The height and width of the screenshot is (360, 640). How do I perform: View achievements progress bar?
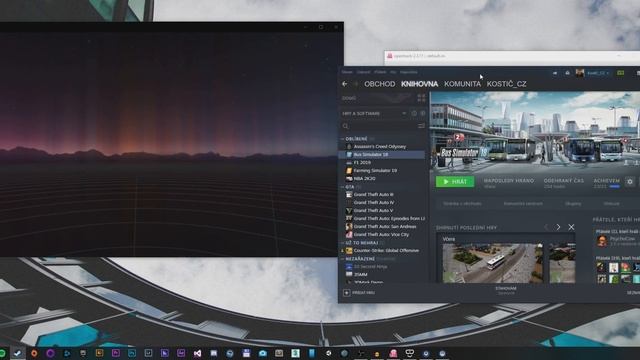[614, 187]
